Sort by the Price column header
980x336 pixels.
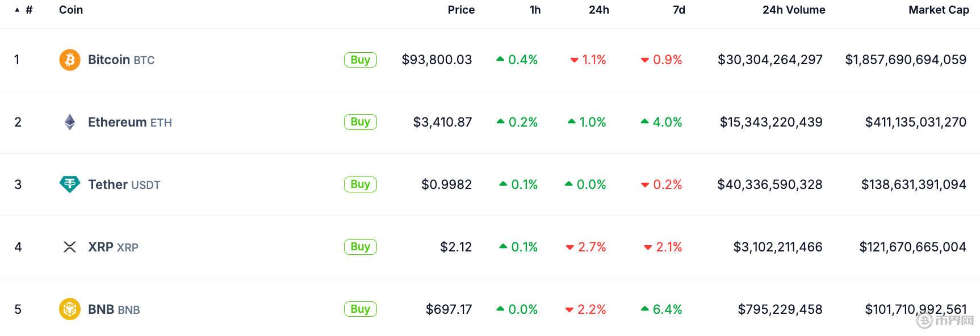pyautogui.click(x=460, y=10)
